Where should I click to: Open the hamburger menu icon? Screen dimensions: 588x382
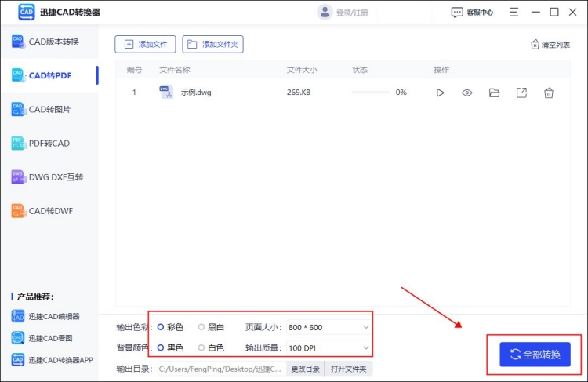514,12
